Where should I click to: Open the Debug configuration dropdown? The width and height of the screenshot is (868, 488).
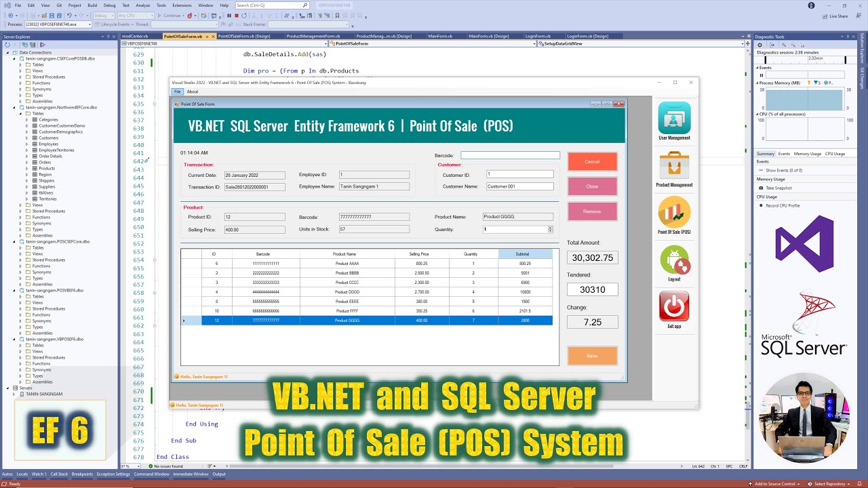click(103, 16)
